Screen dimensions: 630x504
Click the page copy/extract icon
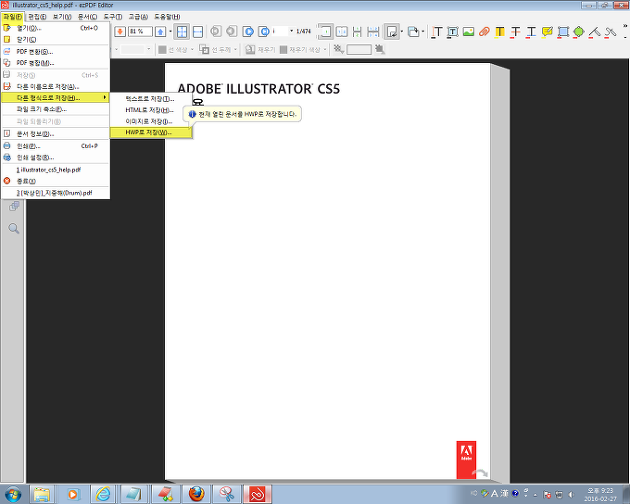pyautogui.click(x=413, y=31)
